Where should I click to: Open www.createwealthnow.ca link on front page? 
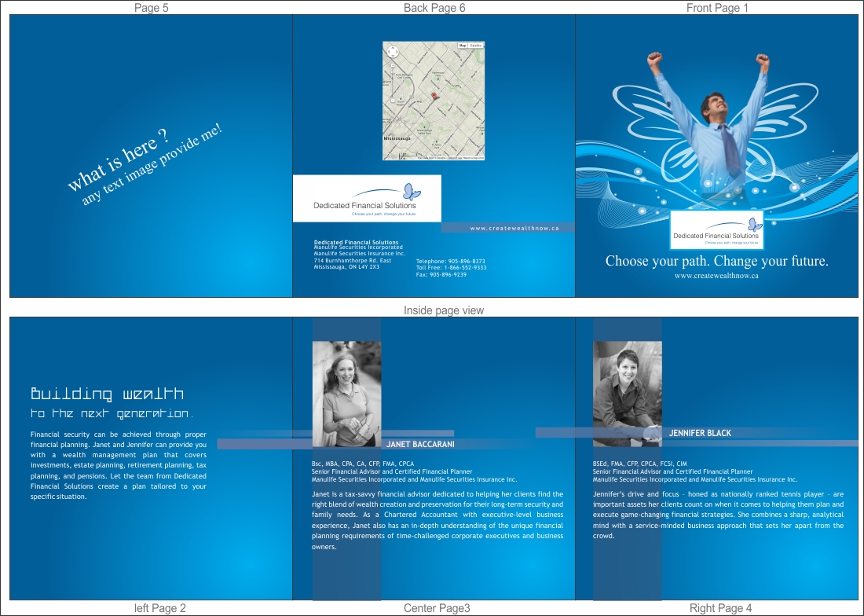[x=716, y=276]
